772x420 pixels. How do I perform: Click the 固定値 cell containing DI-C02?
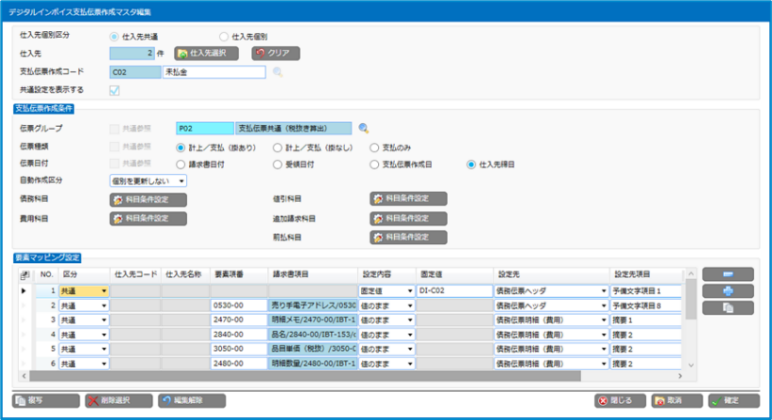click(x=452, y=290)
